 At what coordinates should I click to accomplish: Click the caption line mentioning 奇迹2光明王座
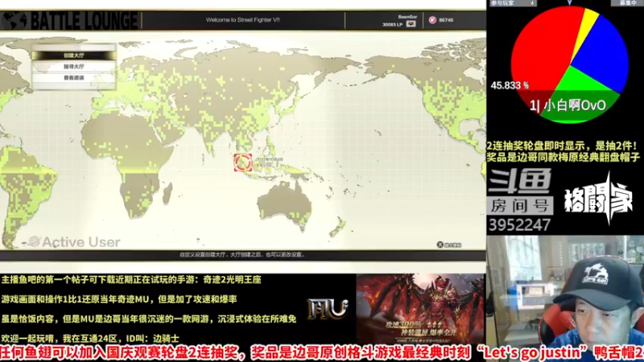(131, 280)
